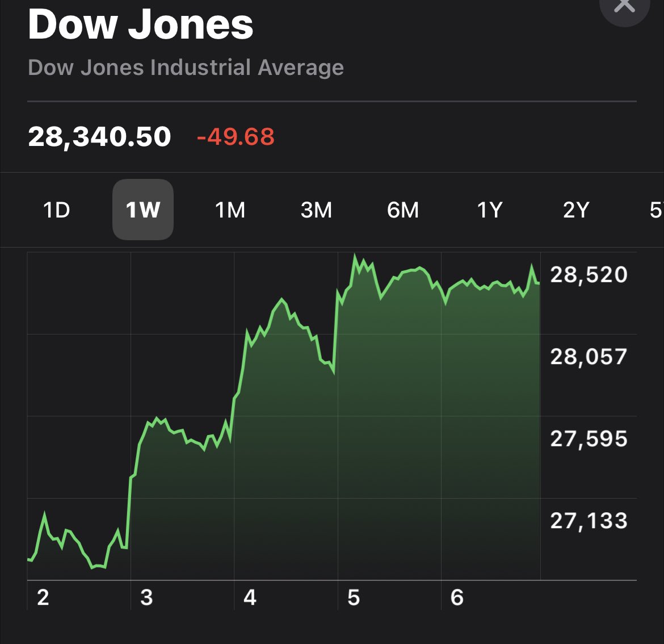Select day 5 on the date axis

[x=354, y=597]
